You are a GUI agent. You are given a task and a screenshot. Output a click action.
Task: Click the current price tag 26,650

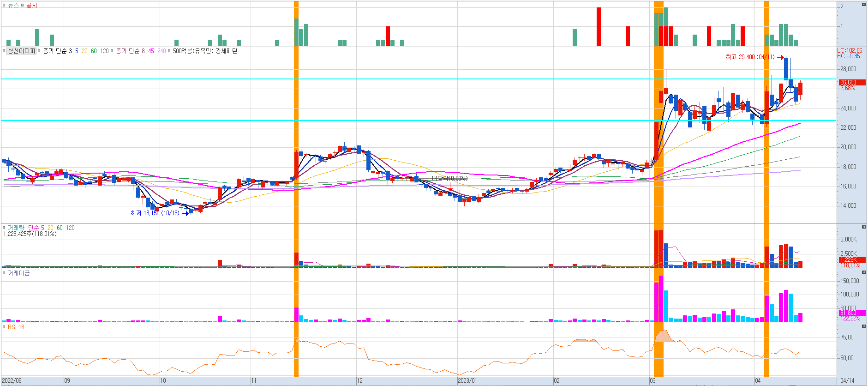[x=851, y=82]
